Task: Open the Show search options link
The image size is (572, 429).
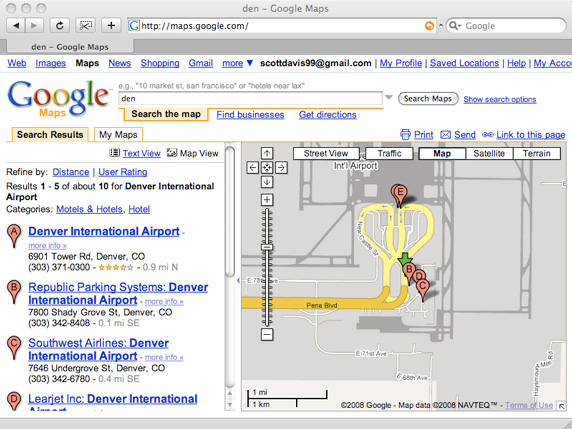Action: coord(500,99)
